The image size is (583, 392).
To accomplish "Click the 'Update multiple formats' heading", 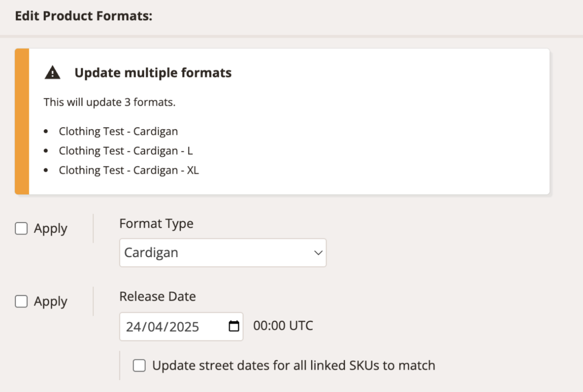I will click(x=153, y=73).
